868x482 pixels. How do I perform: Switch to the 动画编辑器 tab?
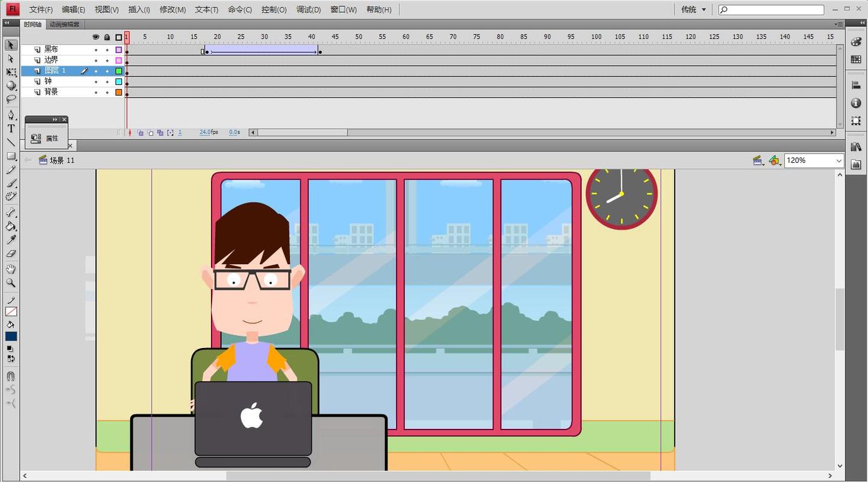click(64, 25)
